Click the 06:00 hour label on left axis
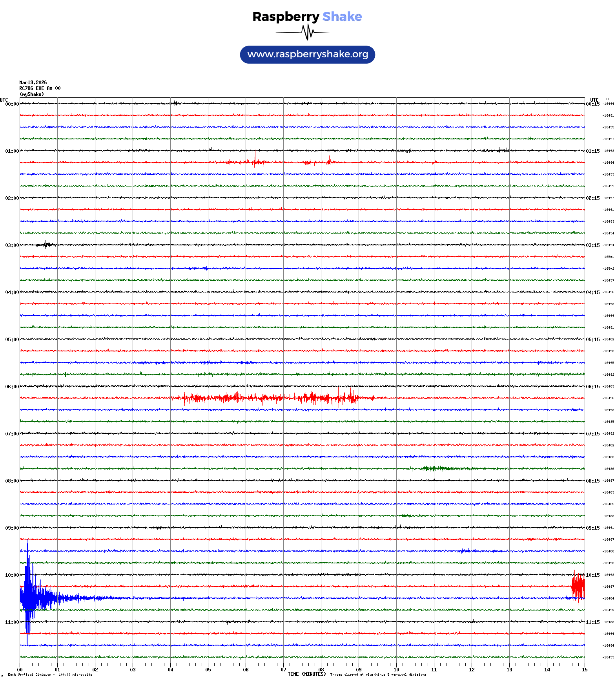This screenshot has width=616, height=680. click(12, 387)
